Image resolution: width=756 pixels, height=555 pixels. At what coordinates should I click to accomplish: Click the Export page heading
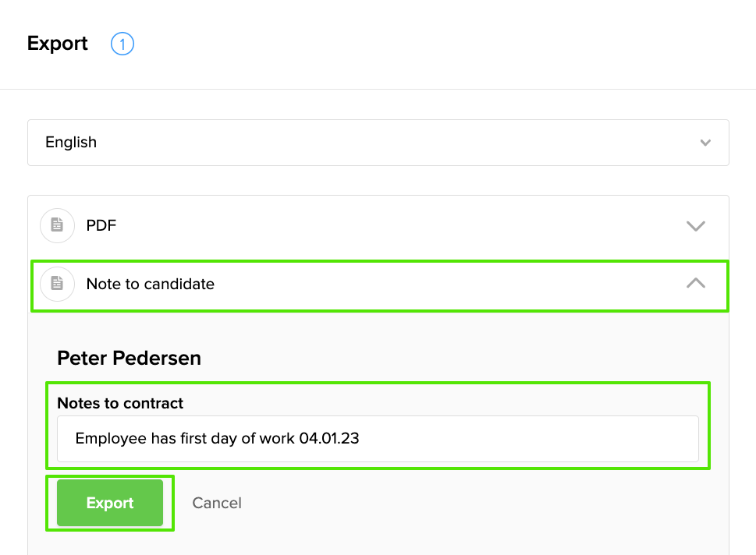(x=58, y=44)
